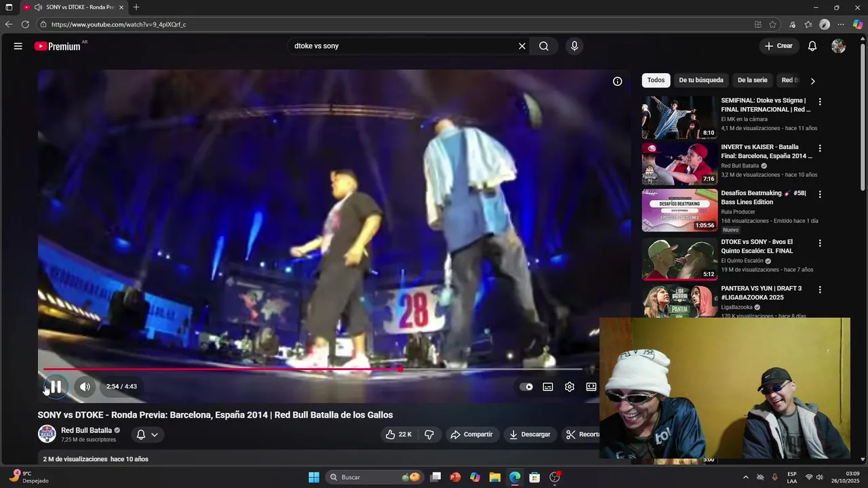Open Edge tab actions menu icon
The image size is (868, 488).
(9, 7)
